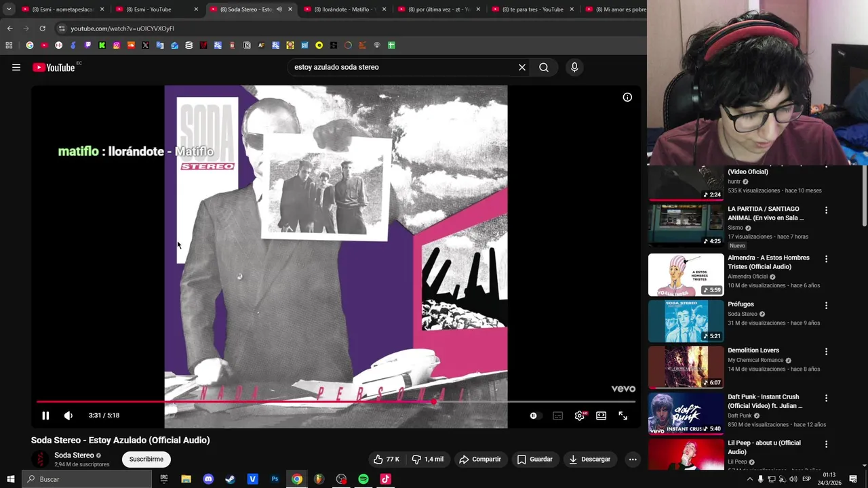Screen dimensions: 868x488
Task: Clear the search box text
Action: pos(522,67)
